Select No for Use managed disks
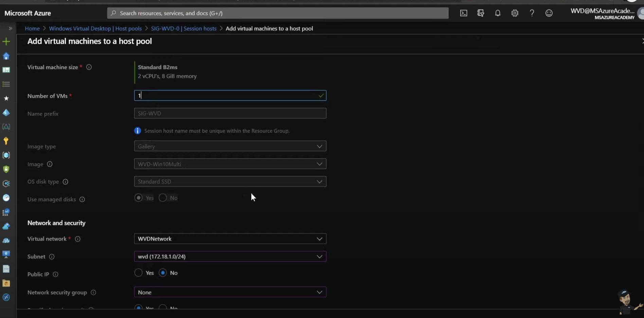Viewport: 644px width, 318px height. click(x=163, y=198)
